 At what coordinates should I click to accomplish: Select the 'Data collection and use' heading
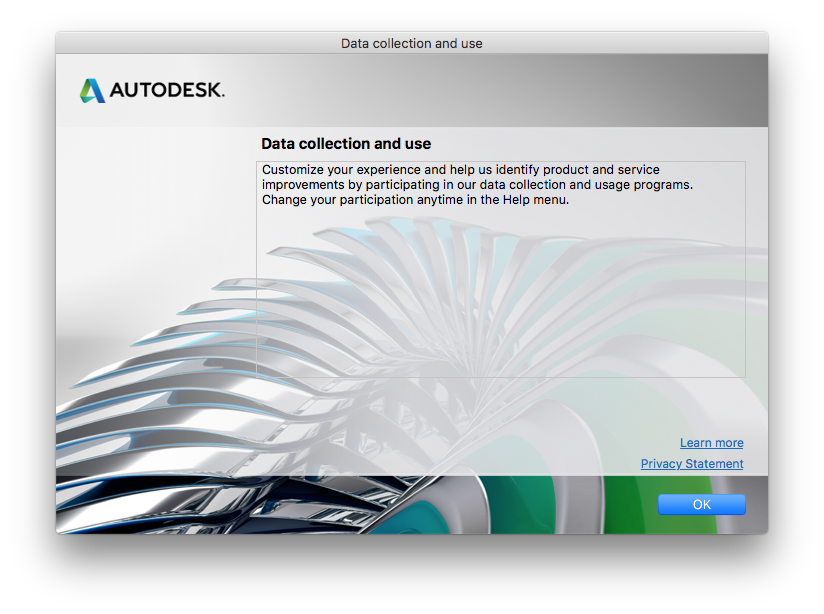pos(346,144)
